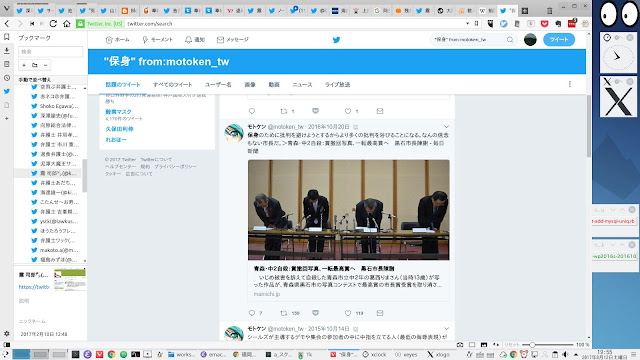Click the リセット zoom reset button

click(x=511, y=345)
